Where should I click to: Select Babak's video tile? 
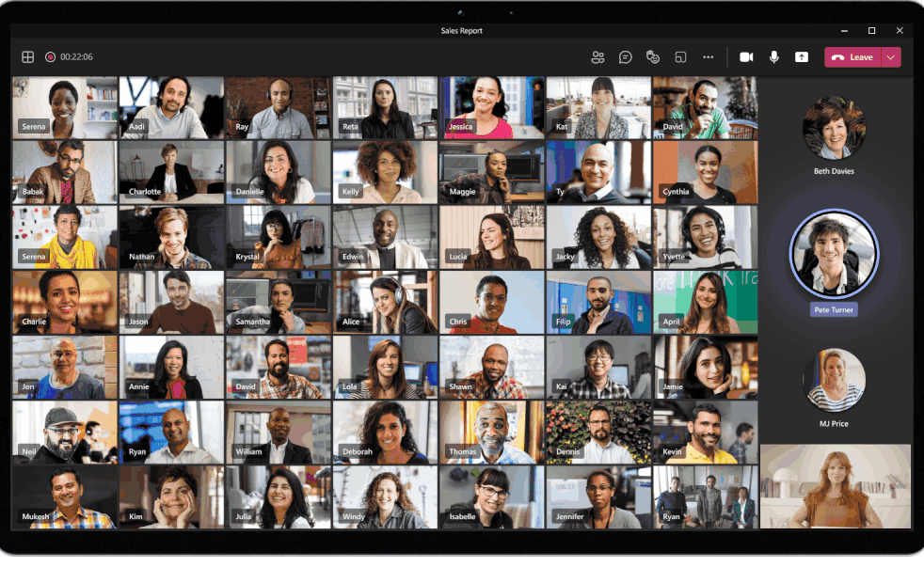coord(65,172)
